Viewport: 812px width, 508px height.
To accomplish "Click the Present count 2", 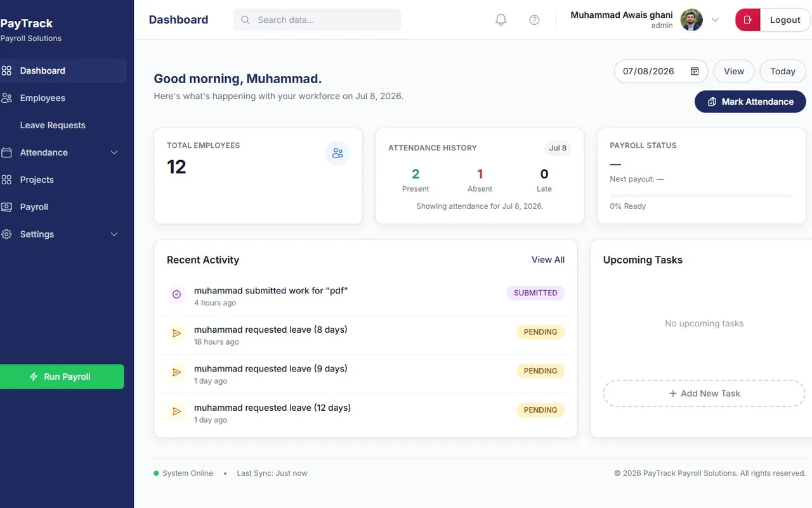I will (x=416, y=174).
